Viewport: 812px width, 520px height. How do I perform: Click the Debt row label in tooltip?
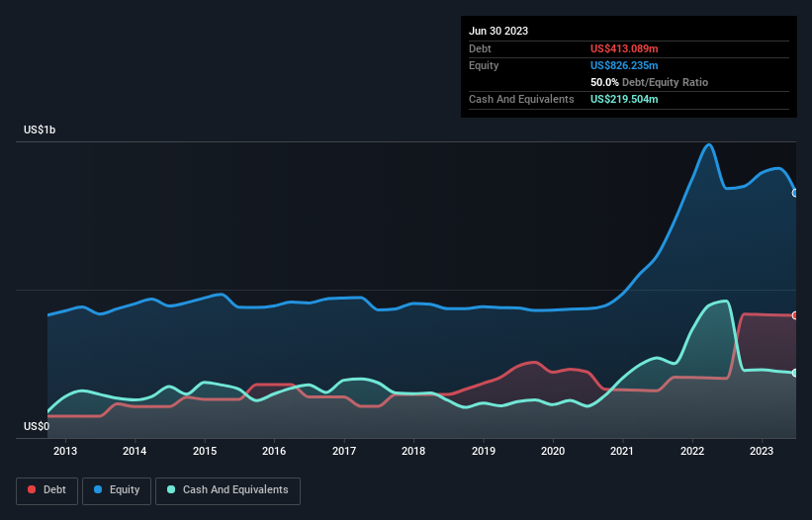(x=480, y=48)
